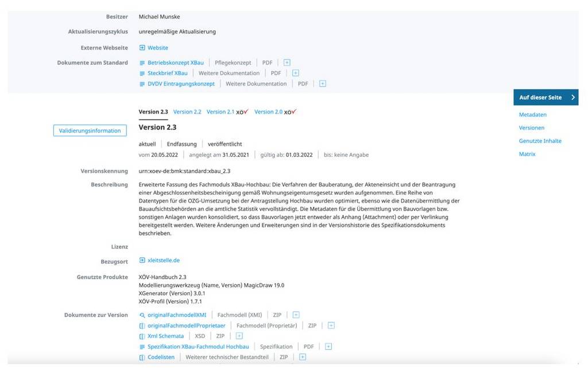Image resolution: width=588 pixels, height=368 pixels.
Task: Open the Version 2.0 XÖV tab
Action: pyautogui.click(x=270, y=112)
